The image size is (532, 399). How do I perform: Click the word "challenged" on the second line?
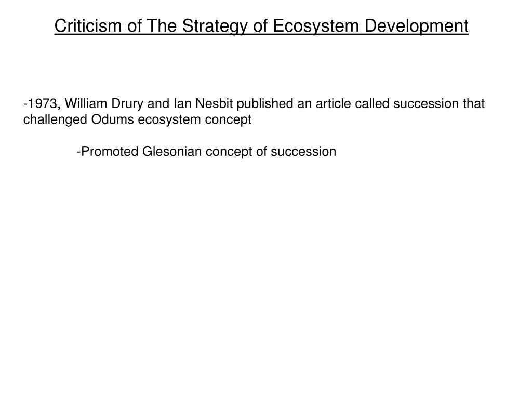(55, 120)
